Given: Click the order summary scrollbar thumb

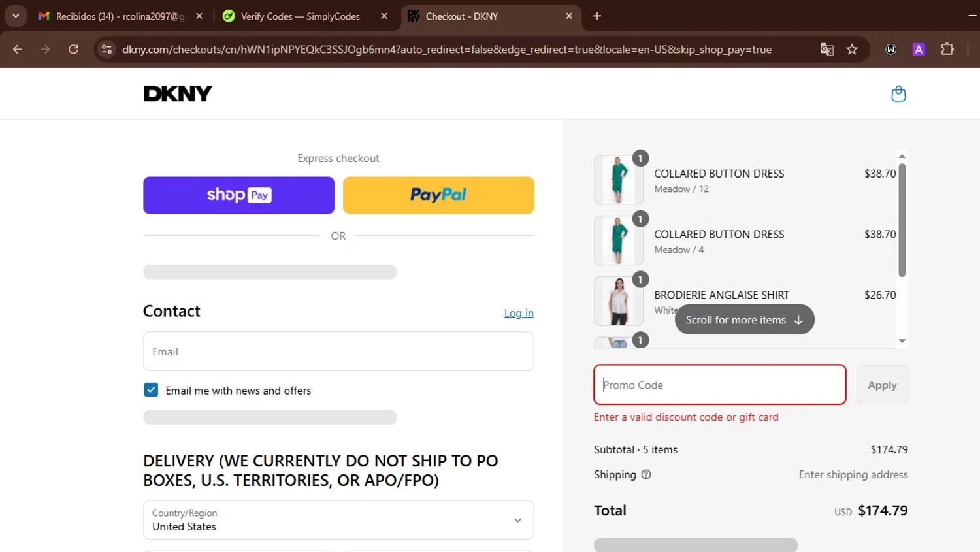Looking at the screenshot, I should click(x=902, y=220).
